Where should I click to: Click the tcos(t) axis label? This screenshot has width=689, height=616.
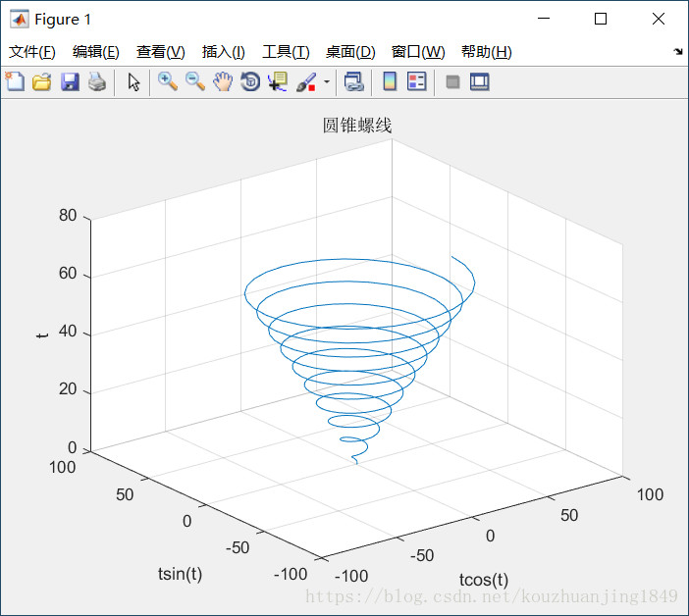coord(484,580)
